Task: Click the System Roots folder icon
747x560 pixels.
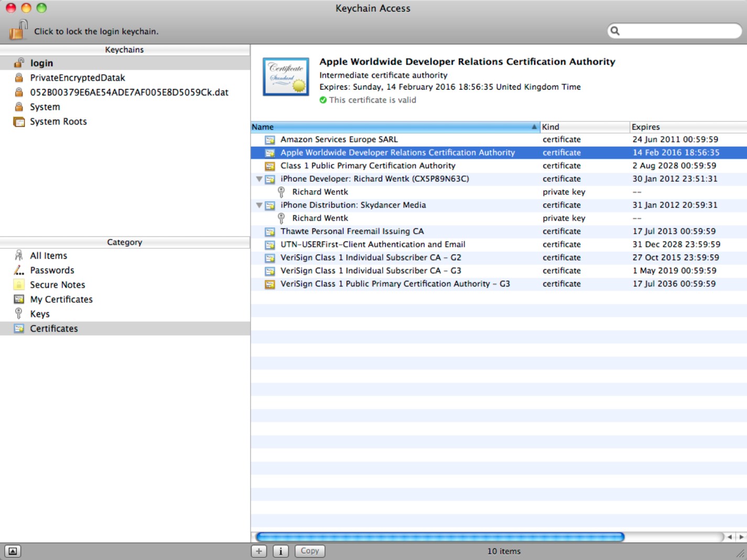Action: (x=19, y=122)
